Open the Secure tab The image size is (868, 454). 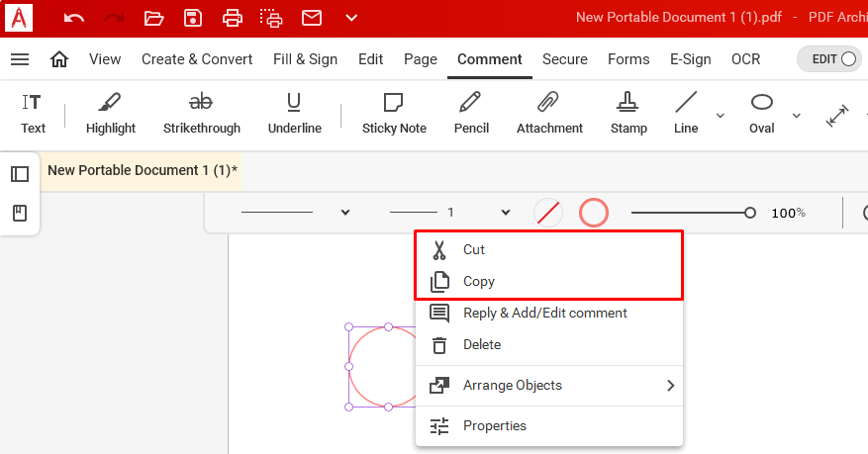[x=564, y=59]
